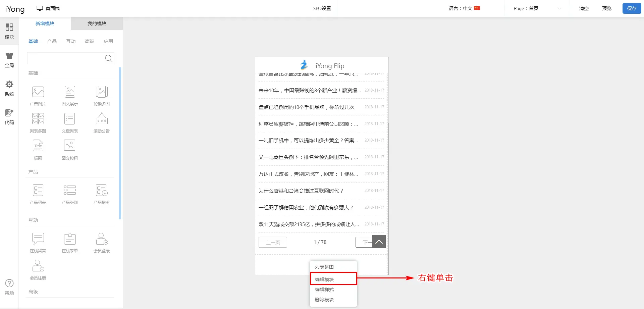The image size is (644, 309).
Task: Open the 代码 code panel
Action: pyautogui.click(x=9, y=117)
